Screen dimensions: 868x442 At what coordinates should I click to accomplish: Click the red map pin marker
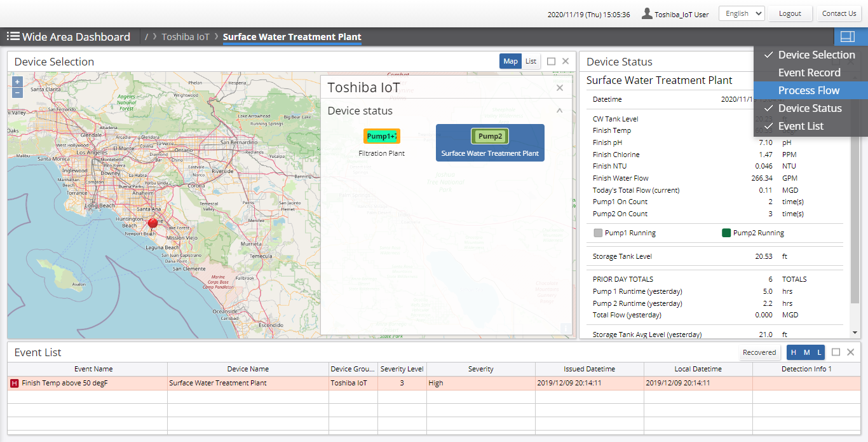point(153,223)
